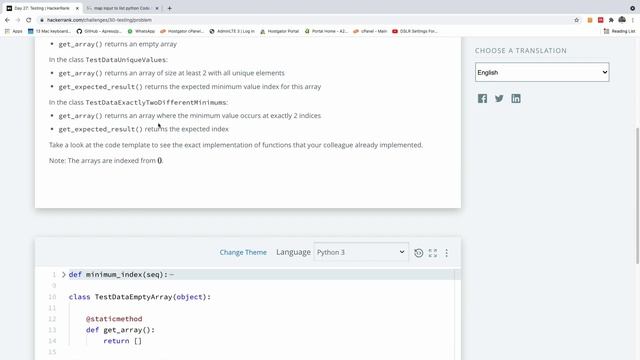Go back to the previous page
The image size is (640, 360).
tap(7, 20)
